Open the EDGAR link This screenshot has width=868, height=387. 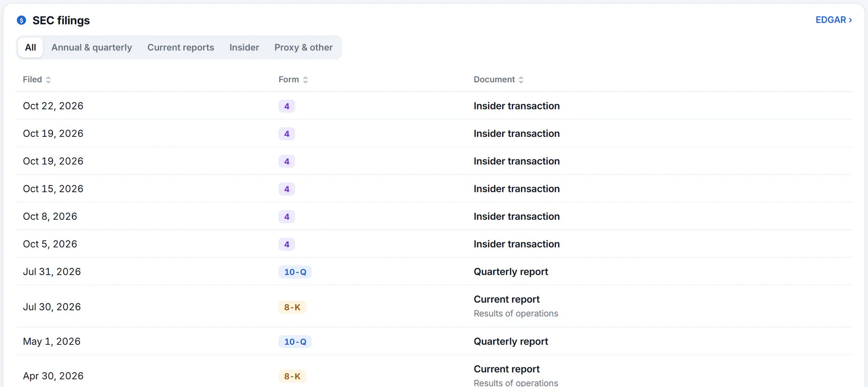click(x=833, y=20)
